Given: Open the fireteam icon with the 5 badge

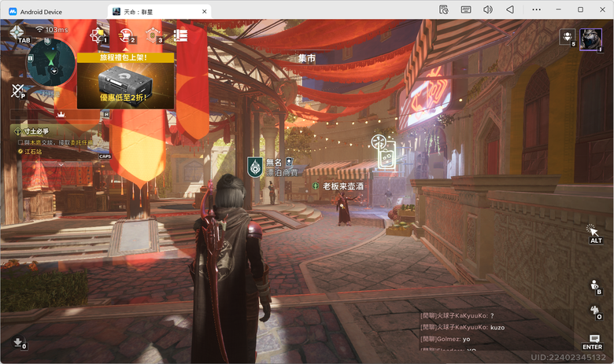Looking at the screenshot, I should (568, 38).
